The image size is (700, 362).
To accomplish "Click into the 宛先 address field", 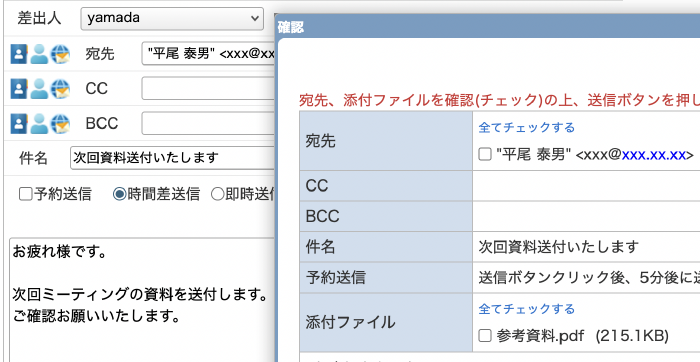I will (208, 54).
